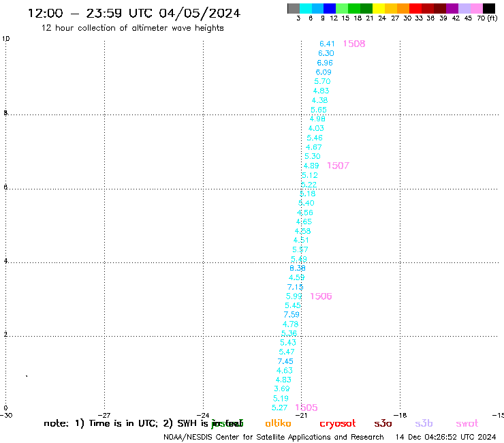Image resolution: width=504 pixels, height=443 pixels.
Task: Select the wave height value 6.41
Action: (x=327, y=44)
